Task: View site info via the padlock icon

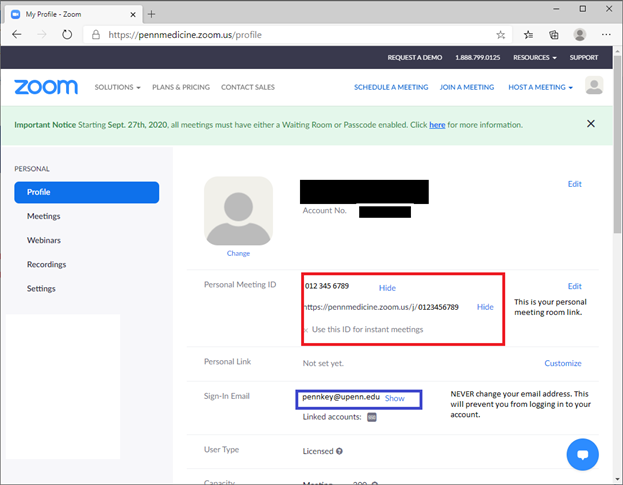Action: (96, 35)
